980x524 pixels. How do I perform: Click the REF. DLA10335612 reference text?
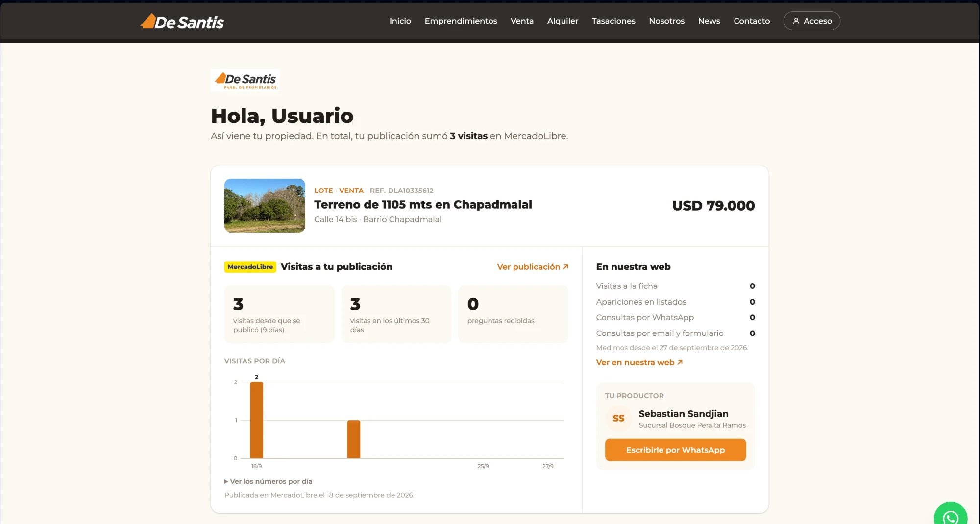(x=401, y=191)
